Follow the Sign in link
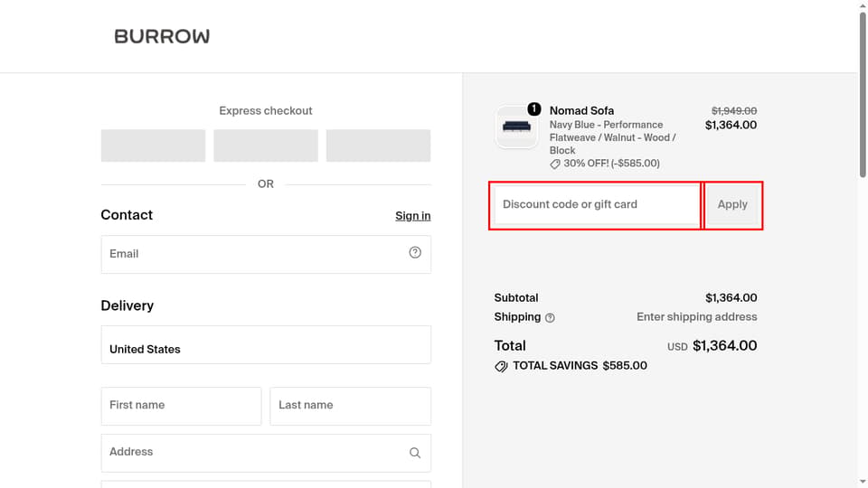The height and width of the screenshot is (488, 868). (413, 216)
